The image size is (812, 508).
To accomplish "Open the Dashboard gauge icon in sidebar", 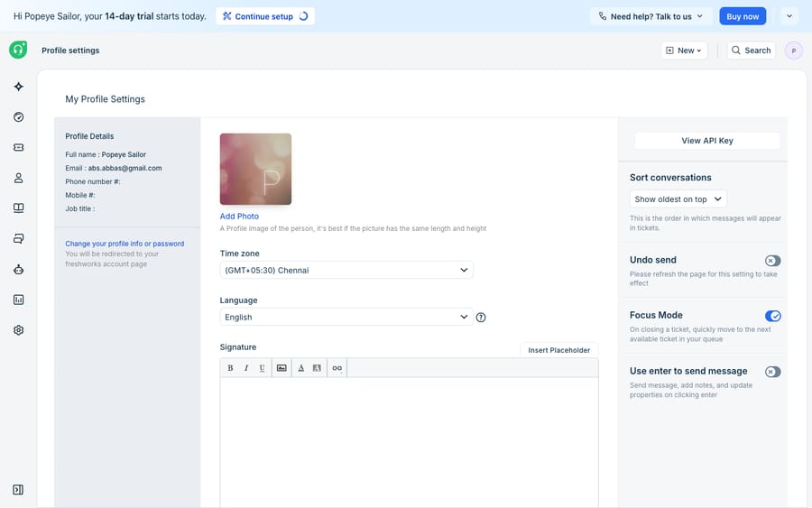I will point(19,117).
